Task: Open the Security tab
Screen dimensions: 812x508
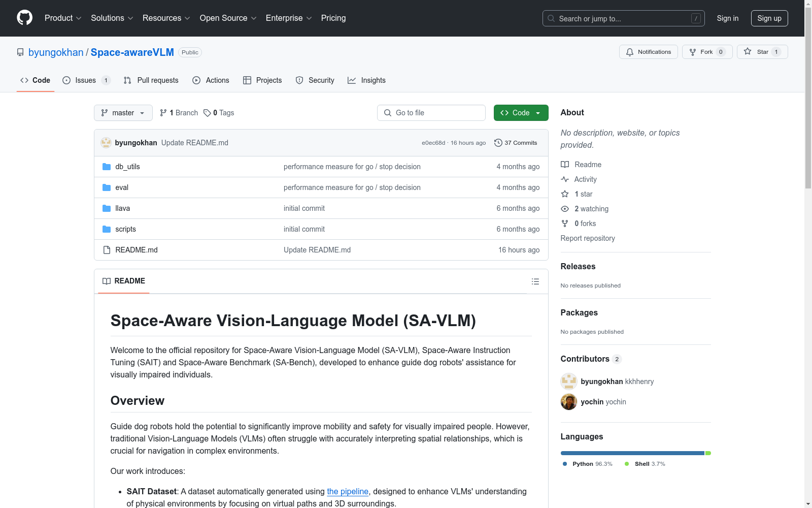Action: (x=315, y=80)
